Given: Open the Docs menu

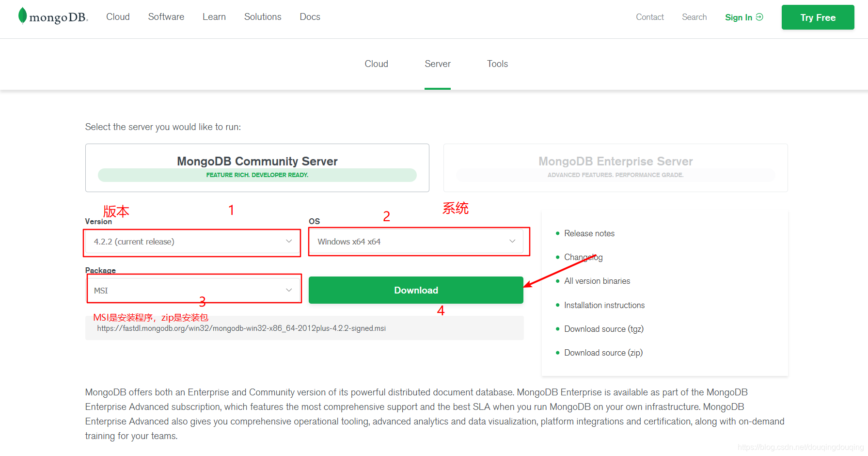Looking at the screenshot, I should coord(310,17).
